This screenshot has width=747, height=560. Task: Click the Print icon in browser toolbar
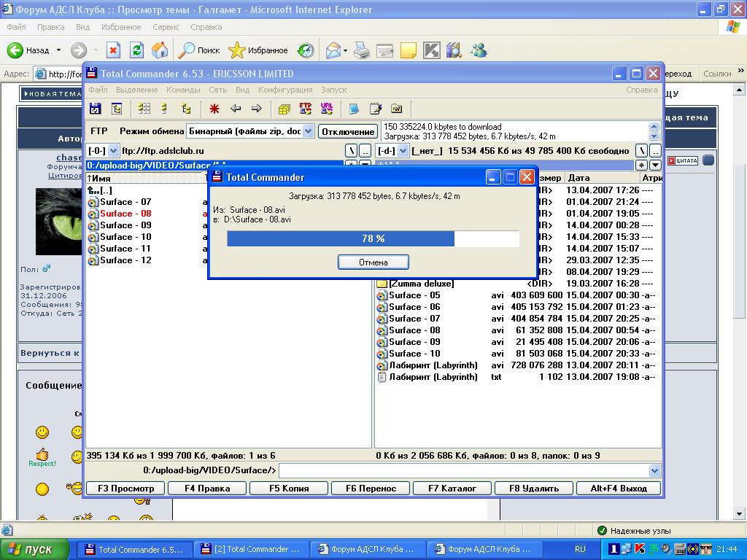tap(362, 50)
